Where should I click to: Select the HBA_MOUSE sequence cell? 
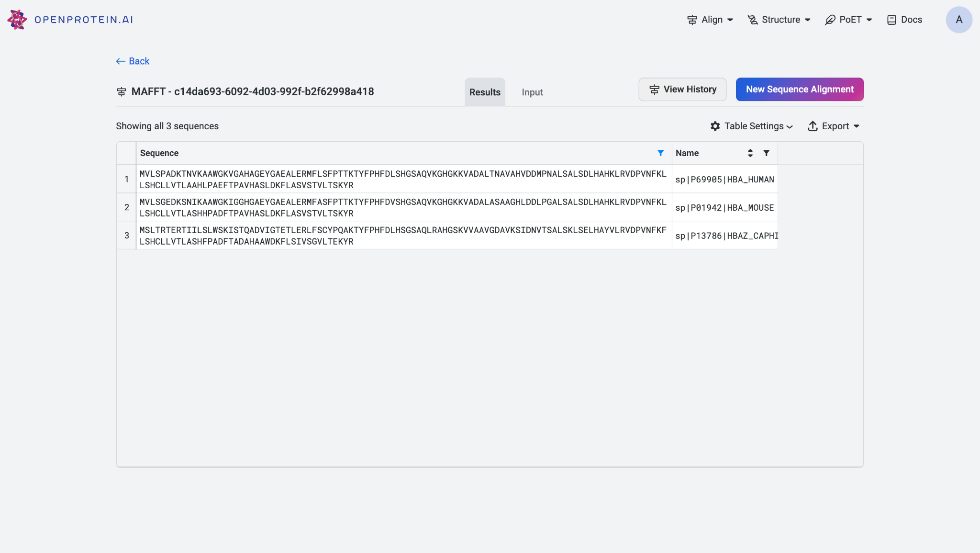tap(404, 207)
